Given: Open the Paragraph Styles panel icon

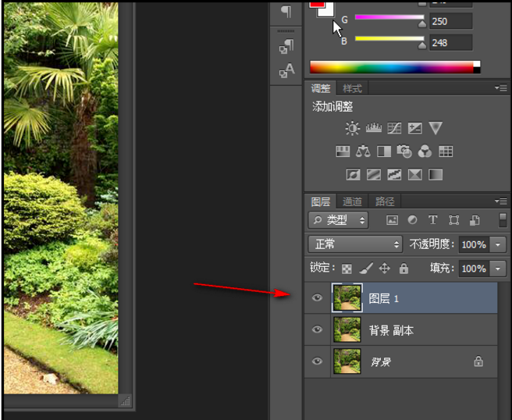Looking at the screenshot, I should click(286, 47).
